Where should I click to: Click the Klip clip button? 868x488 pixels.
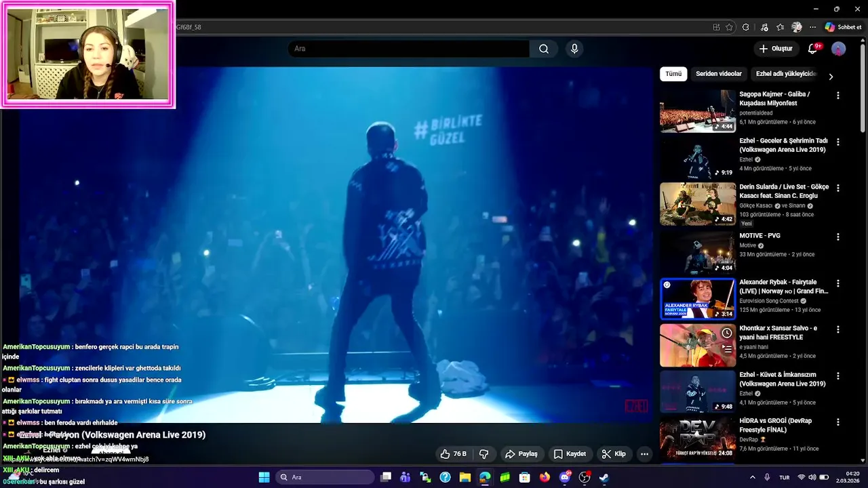pos(614,453)
